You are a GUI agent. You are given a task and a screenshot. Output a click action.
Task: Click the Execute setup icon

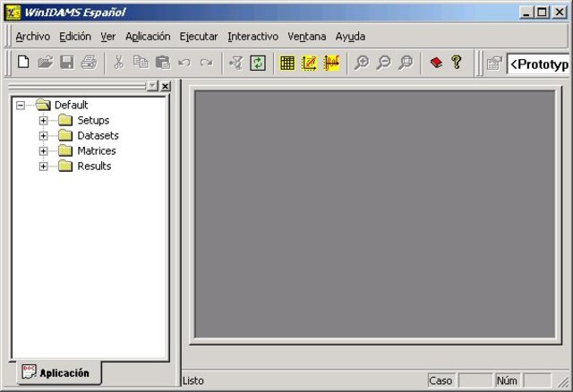(x=236, y=63)
